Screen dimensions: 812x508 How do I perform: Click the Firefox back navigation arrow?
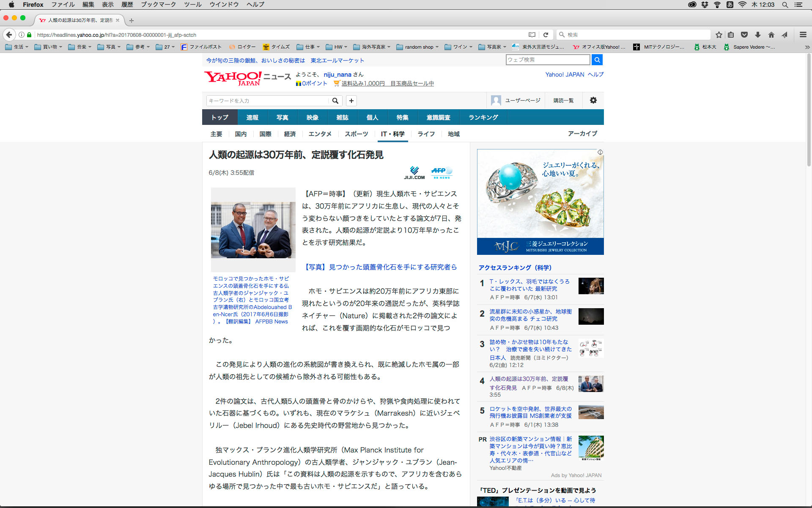tap(9, 35)
